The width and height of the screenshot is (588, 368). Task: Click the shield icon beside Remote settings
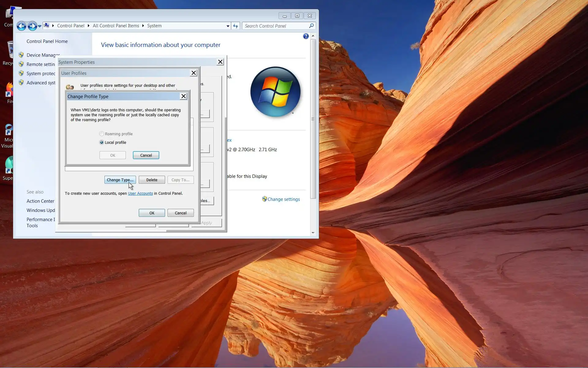click(x=21, y=64)
